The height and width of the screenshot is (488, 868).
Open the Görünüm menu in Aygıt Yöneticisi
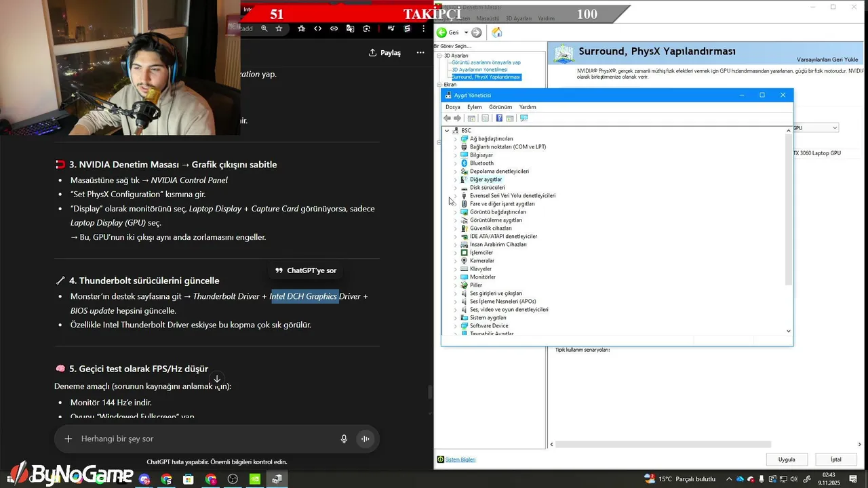[x=500, y=107]
